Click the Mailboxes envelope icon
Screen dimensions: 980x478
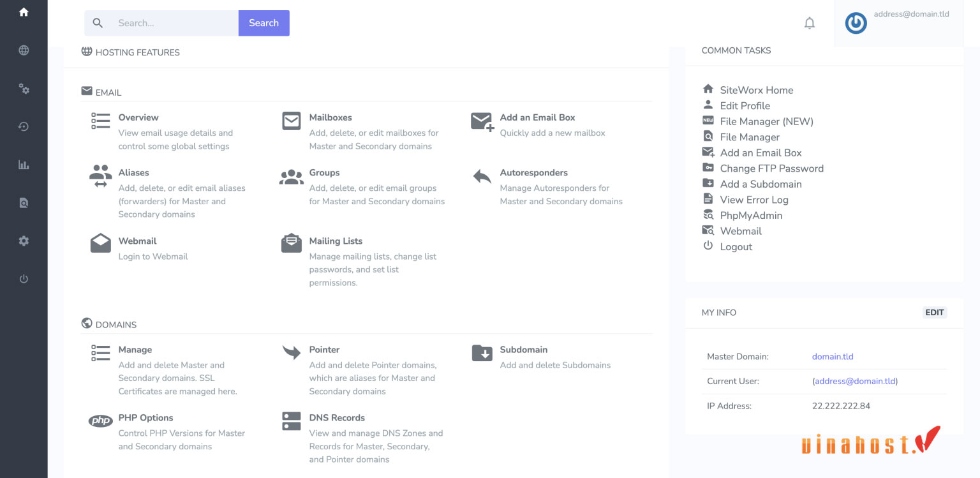pos(292,121)
